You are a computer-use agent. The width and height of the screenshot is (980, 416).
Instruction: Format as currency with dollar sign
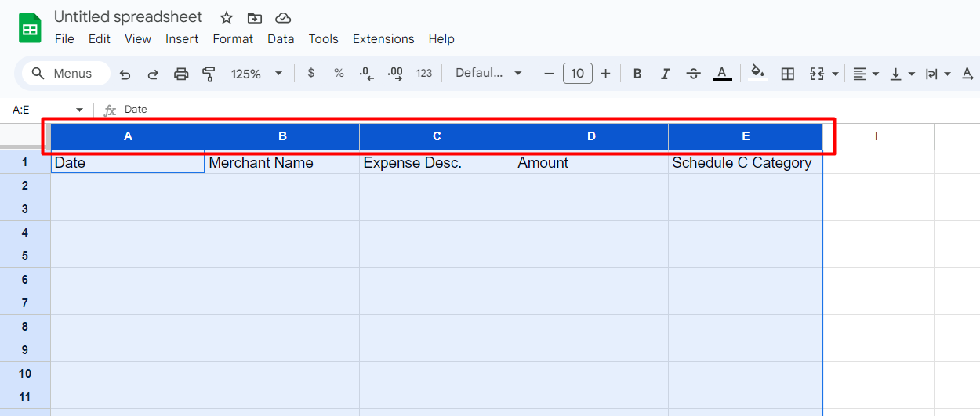point(311,73)
